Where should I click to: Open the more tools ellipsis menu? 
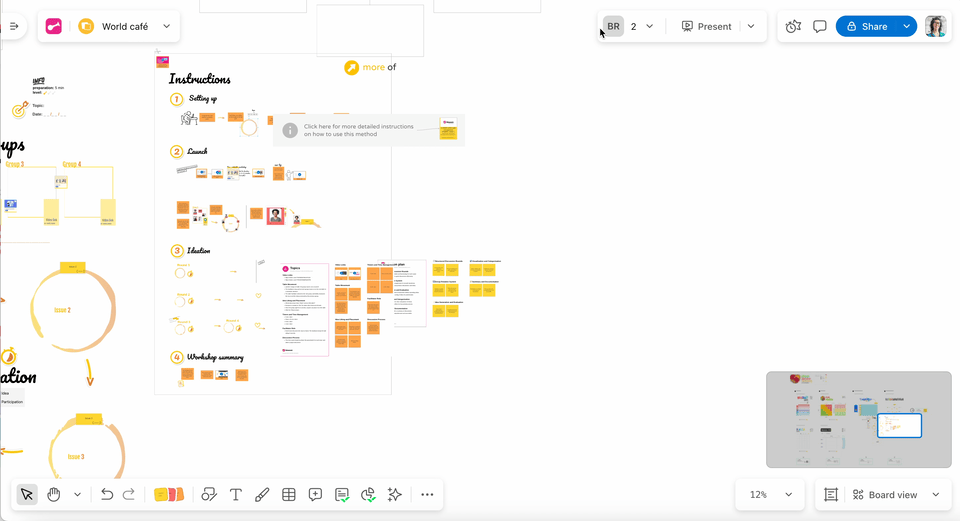[x=427, y=494]
